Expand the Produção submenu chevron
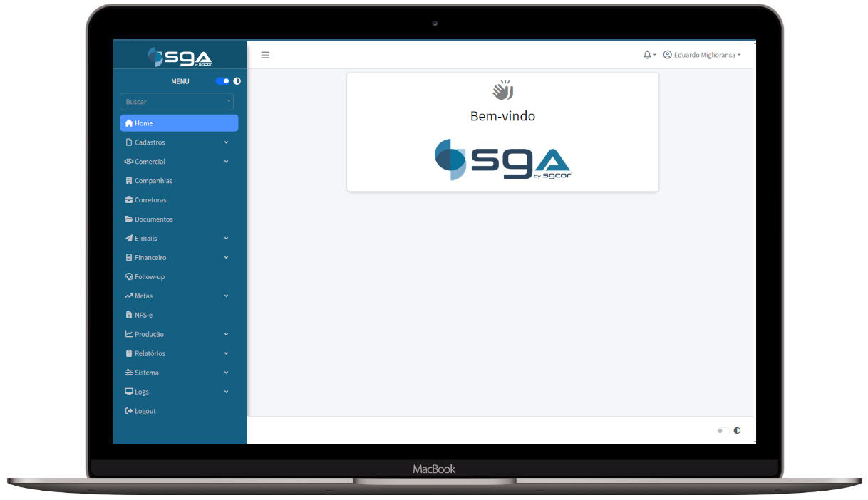868x500 pixels. point(227,334)
